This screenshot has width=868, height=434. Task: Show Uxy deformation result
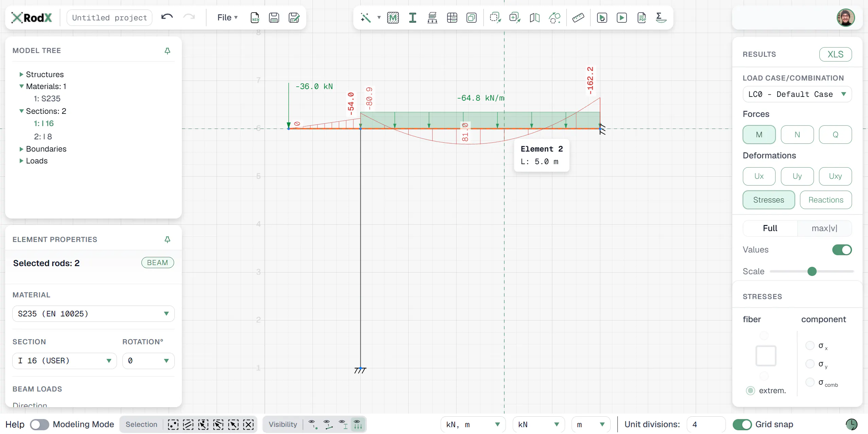coord(835,176)
